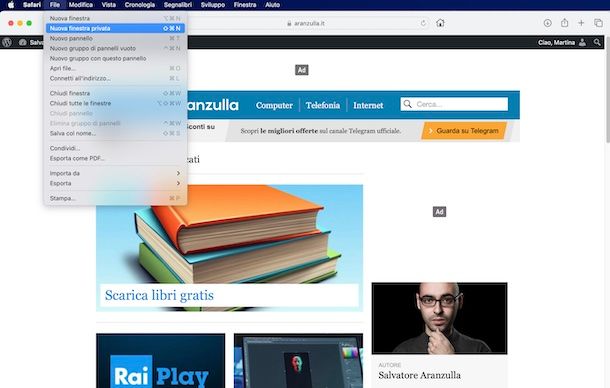The height and width of the screenshot is (388, 610).
Task: Expand the Importa da submenu
Action: [x=115, y=173]
